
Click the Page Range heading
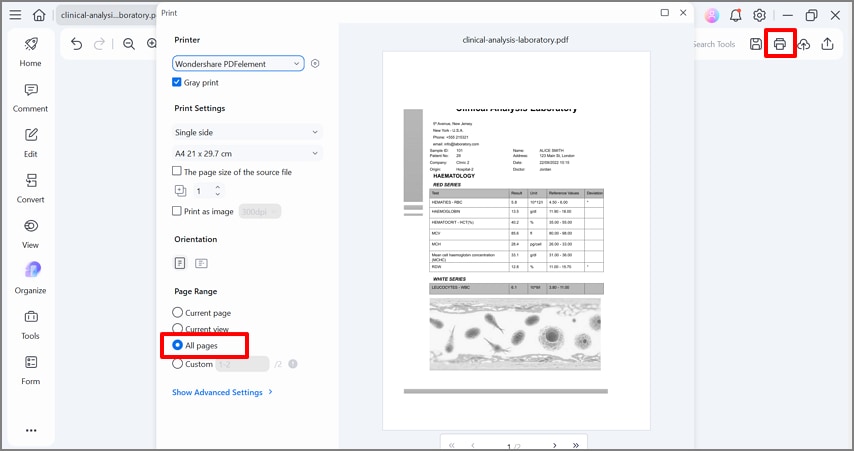click(196, 291)
